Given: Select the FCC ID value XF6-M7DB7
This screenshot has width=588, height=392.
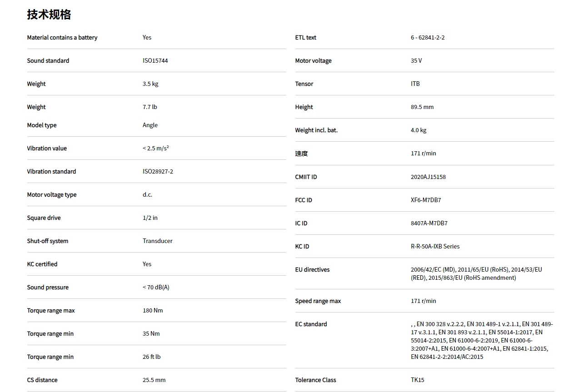Looking at the screenshot, I should [426, 200].
